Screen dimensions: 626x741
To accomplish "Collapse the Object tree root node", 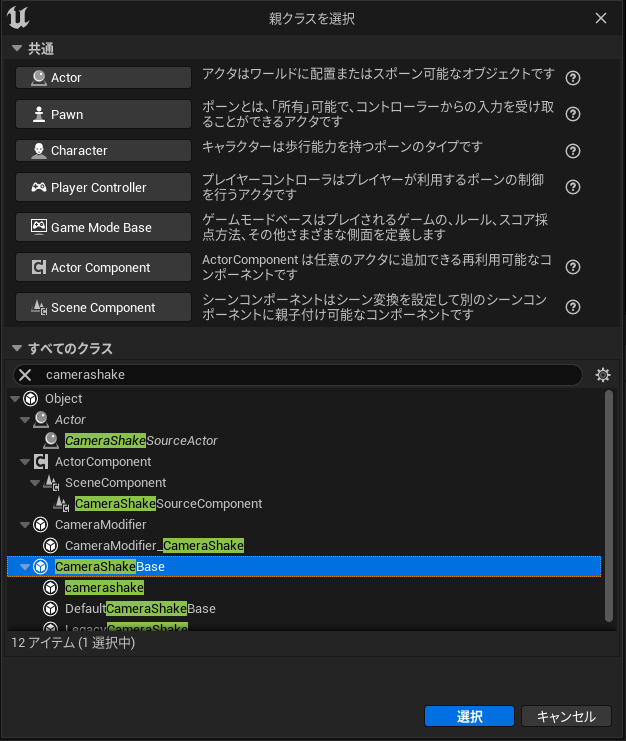I will pos(14,399).
